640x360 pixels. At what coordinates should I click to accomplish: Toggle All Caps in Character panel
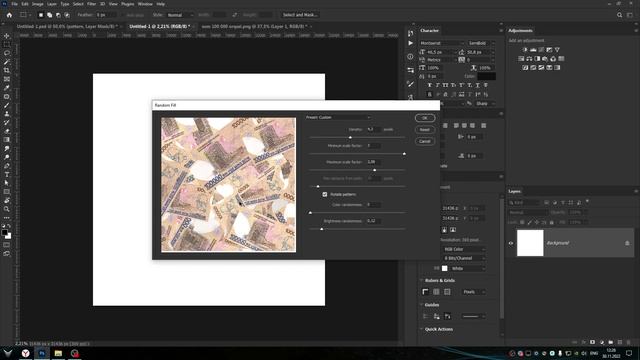pos(445,85)
